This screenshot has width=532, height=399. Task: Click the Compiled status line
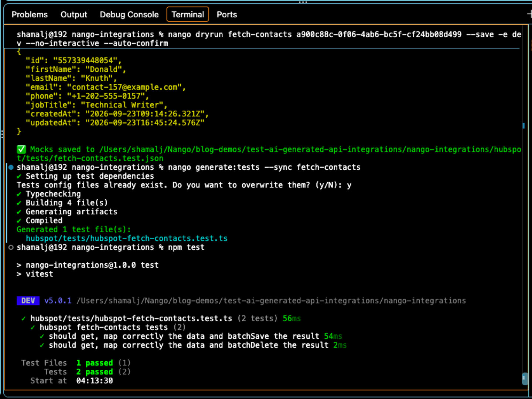40,221
